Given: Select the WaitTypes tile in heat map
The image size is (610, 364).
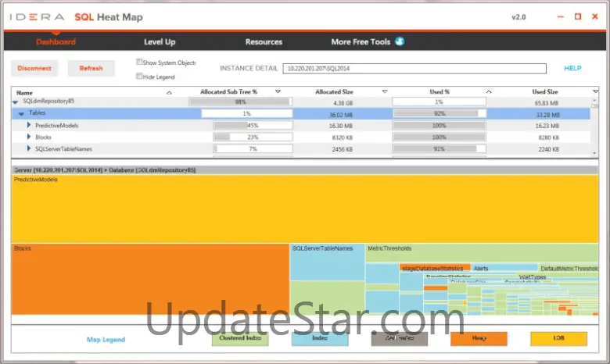Looking at the screenshot, I should [x=533, y=277].
